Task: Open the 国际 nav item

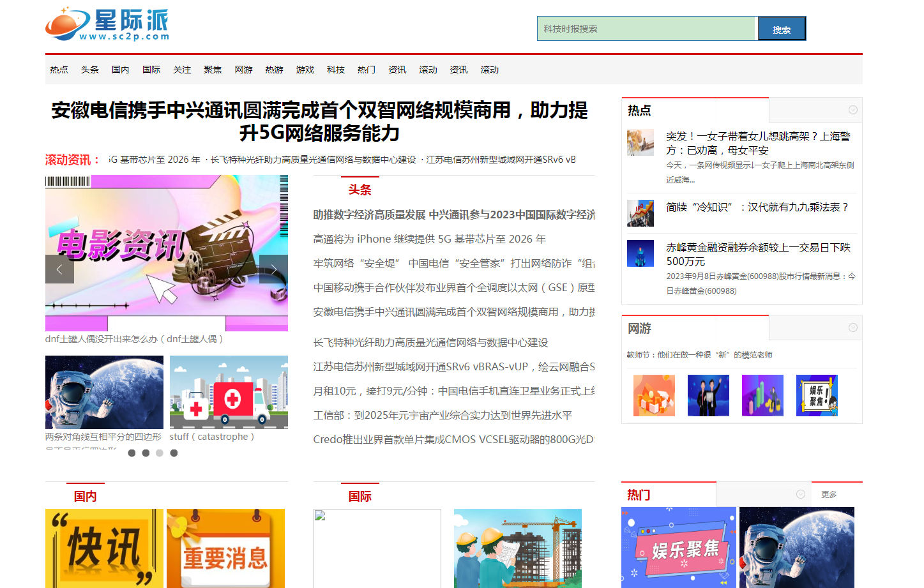Action: [x=151, y=70]
